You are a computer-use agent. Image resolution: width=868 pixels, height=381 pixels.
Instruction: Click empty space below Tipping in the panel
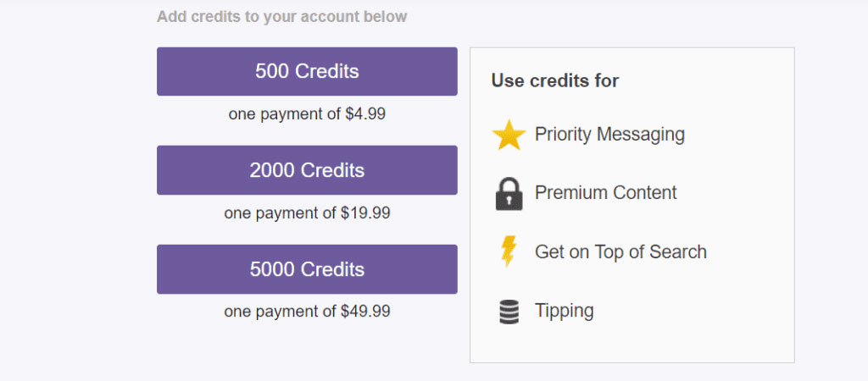click(632, 345)
